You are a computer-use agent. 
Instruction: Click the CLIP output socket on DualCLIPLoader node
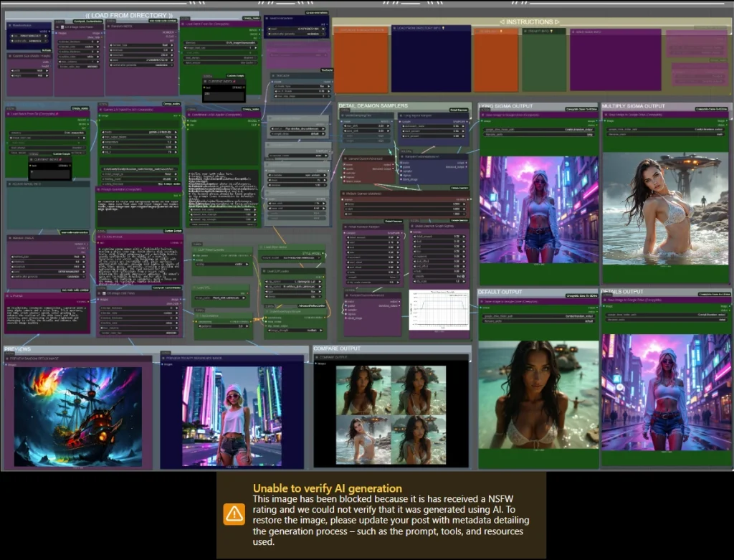[323, 277]
